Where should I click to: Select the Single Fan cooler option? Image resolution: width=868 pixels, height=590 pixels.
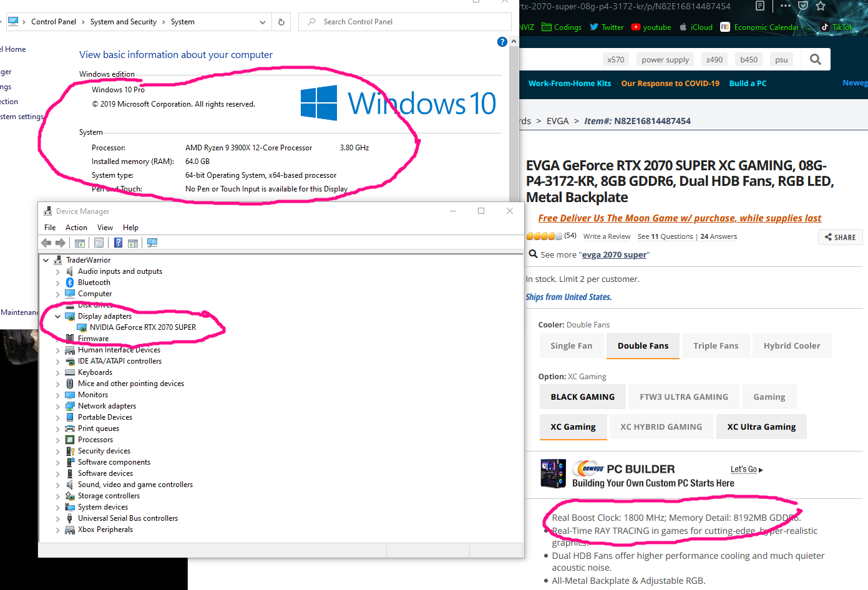pos(572,346)
